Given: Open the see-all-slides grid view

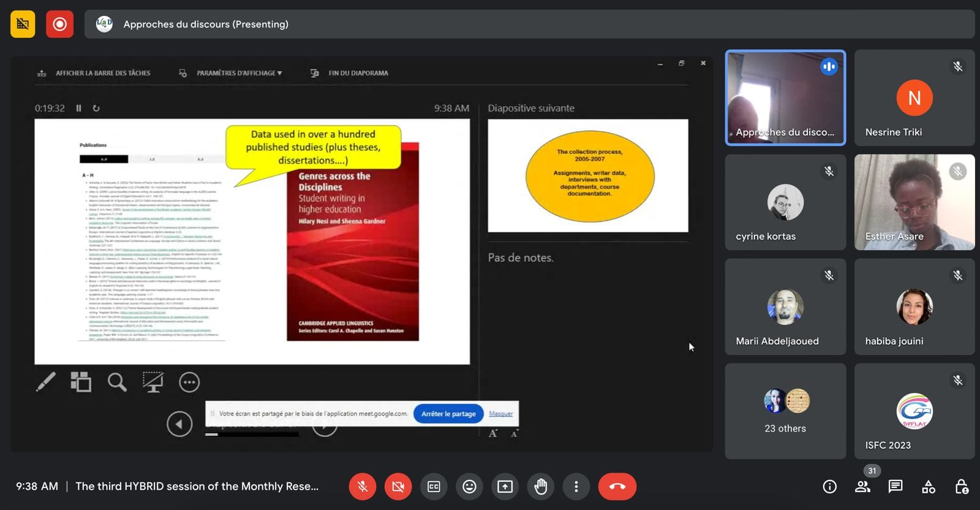Looking at the screenshot, I should 81,382.
